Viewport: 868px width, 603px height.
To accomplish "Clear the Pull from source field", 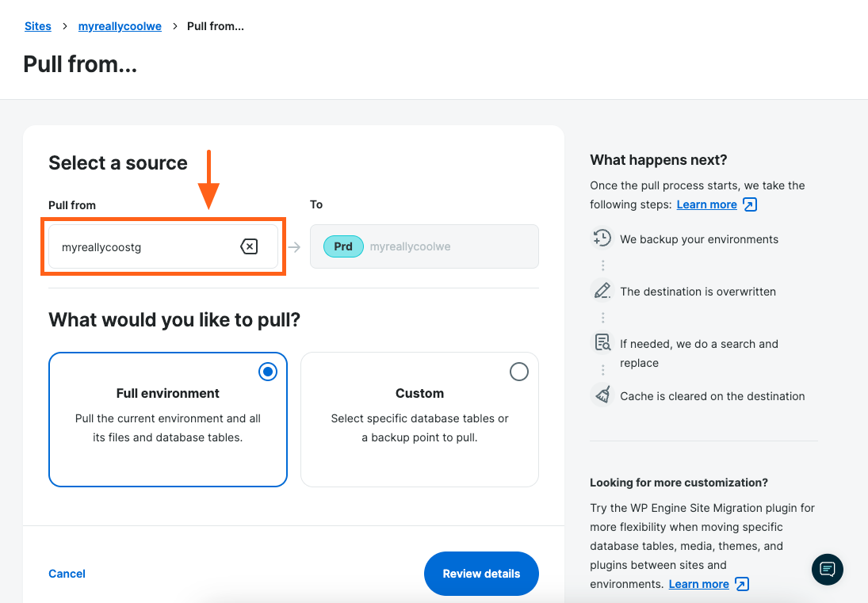I will (249, 247).
